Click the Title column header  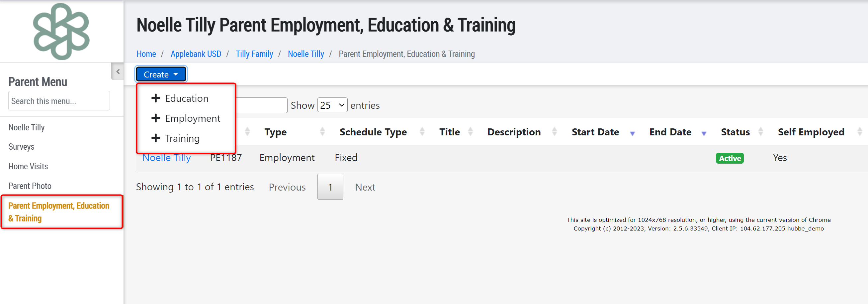click(x=450, y=132)
